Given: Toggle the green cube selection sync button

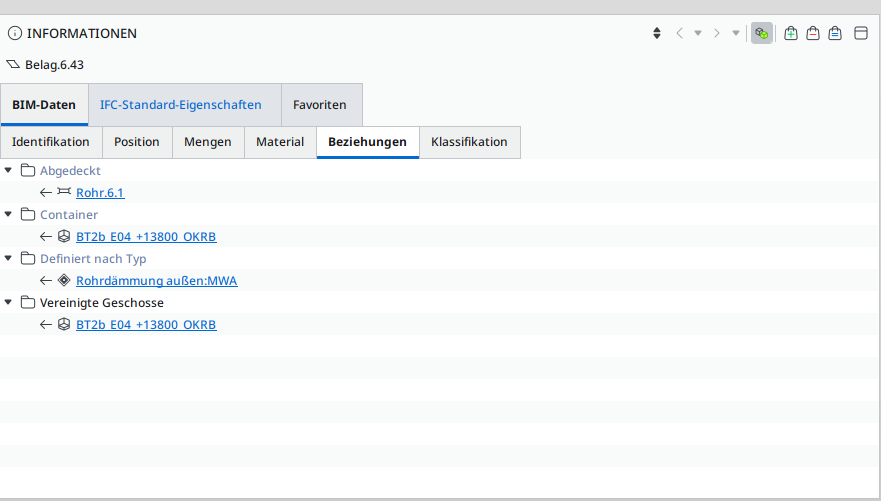Looking at the screenshot, I should pyautogui.click(x=762, y=33).
